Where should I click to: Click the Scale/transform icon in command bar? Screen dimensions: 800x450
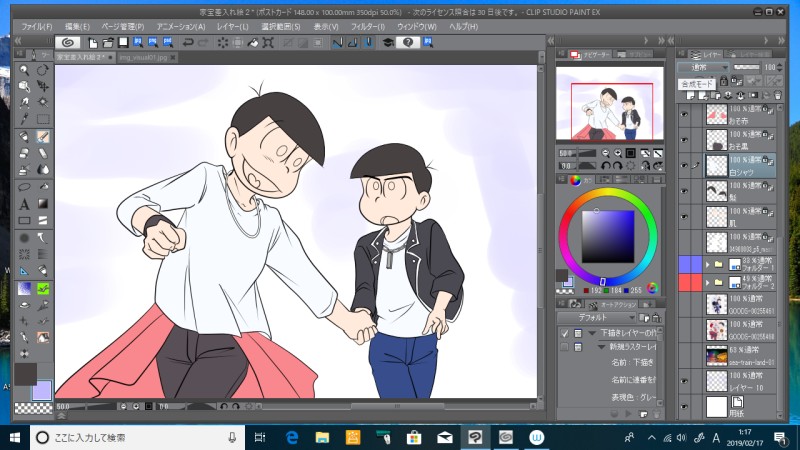pyautogui.click(x=268, y=42)
